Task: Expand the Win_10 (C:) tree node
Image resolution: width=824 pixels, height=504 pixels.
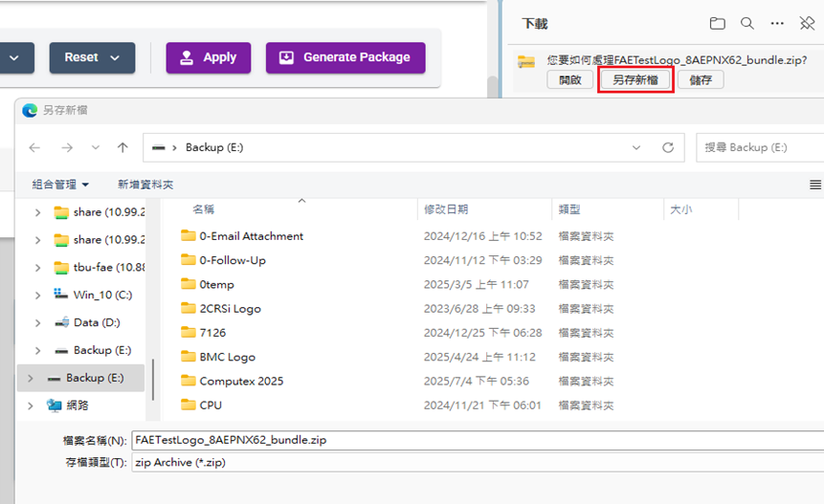Action: 37,295
